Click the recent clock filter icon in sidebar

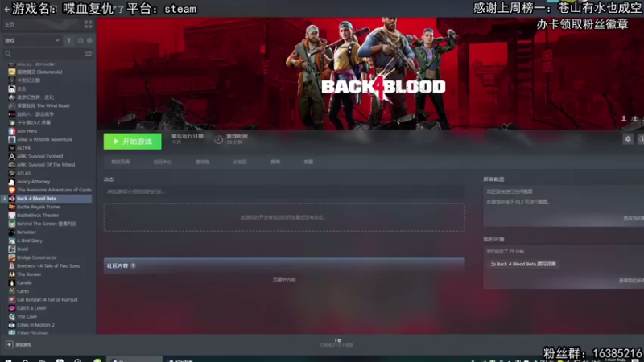[x=80, y=41]
